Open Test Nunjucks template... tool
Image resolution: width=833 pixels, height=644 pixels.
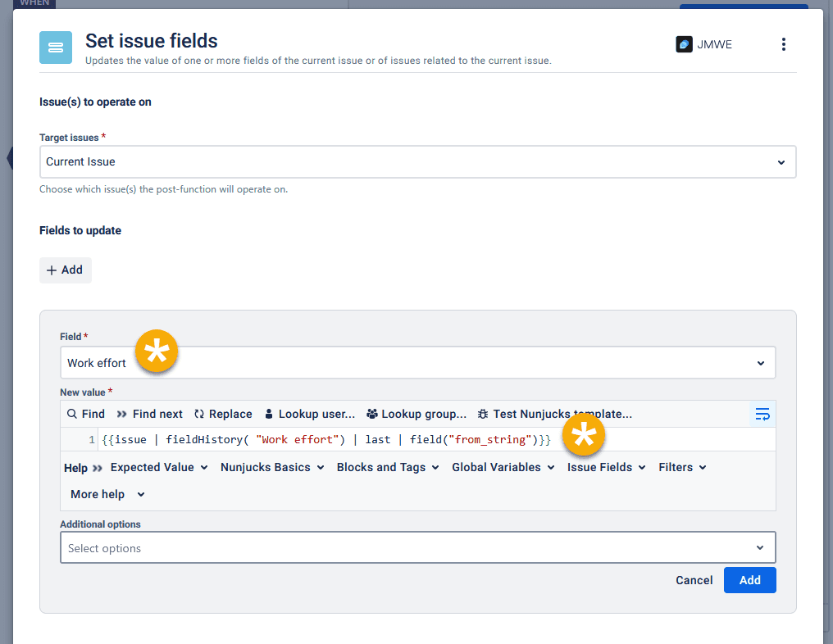[x=554, y=414]
